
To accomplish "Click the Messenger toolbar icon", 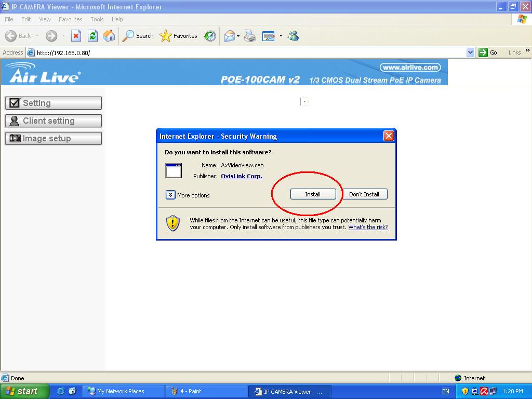I will (293, 36).
